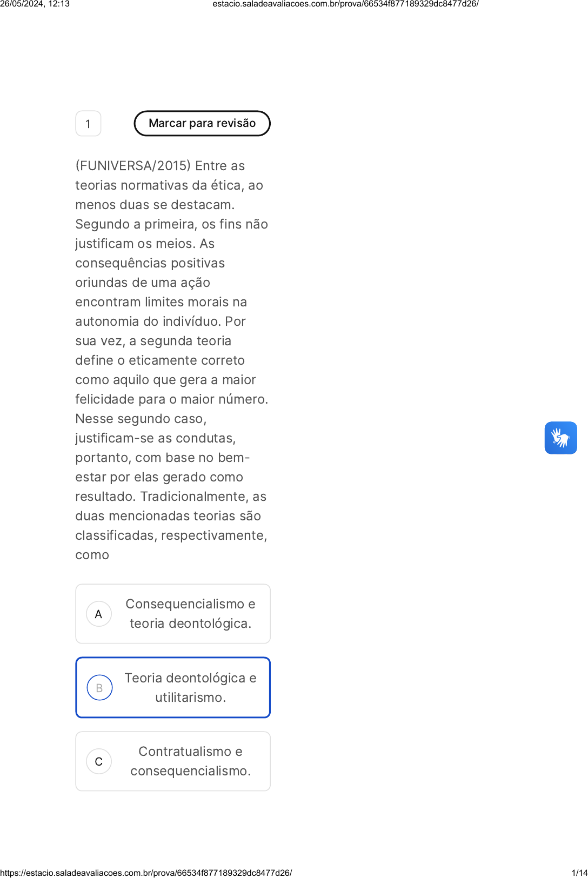Open the VLibras sign language widget

pyautogui.click(x=560, y=438)
